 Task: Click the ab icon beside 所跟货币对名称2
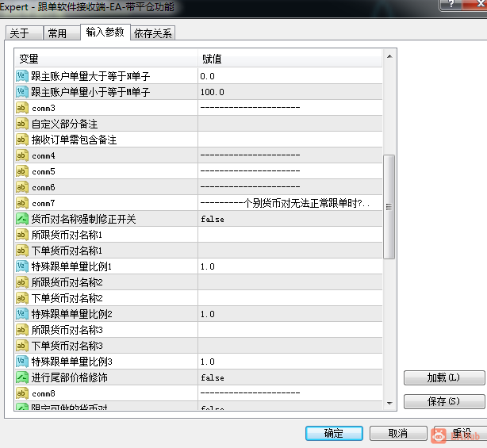[21, 282]
